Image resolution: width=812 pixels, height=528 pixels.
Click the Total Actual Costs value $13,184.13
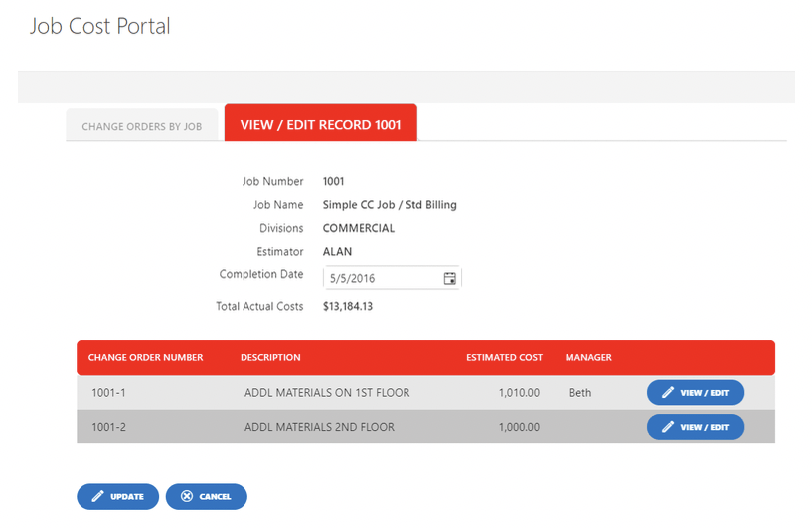pyautogui.click(x=348, y=306)
